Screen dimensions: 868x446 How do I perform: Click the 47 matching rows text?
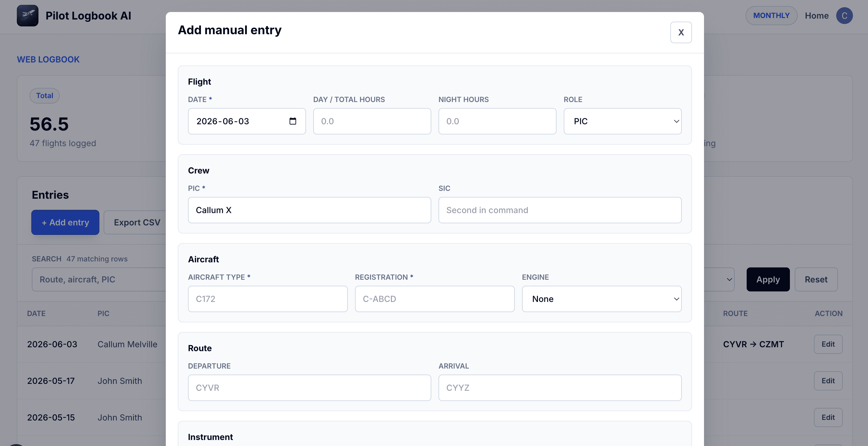pos(97,259)
